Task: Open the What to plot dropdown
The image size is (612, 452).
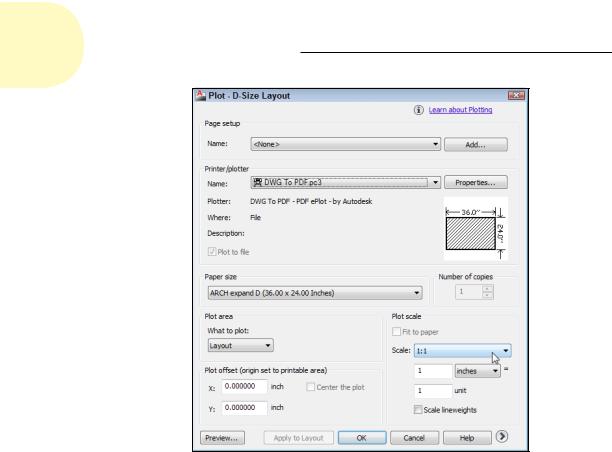Action: (240, 345)
